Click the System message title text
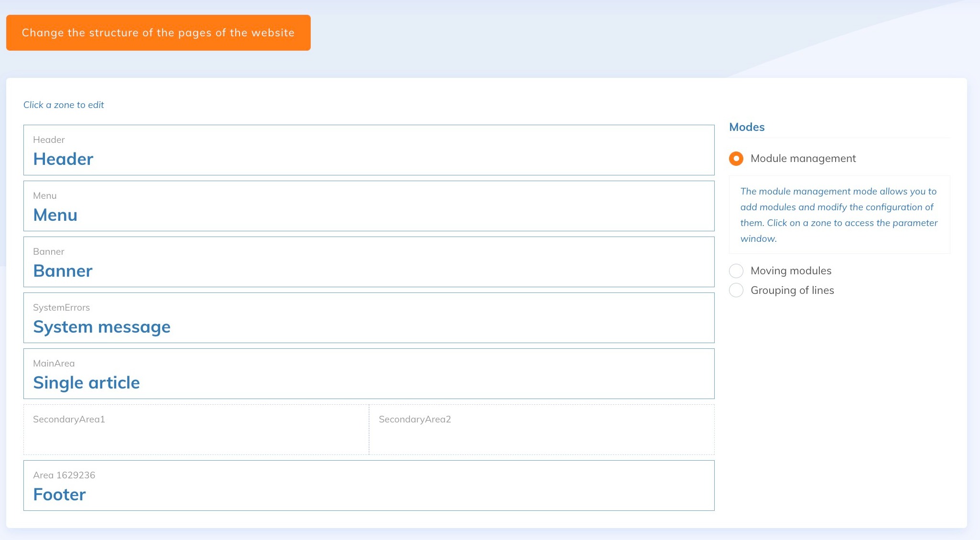The image size is (980, 540). [x=102, y=327]
